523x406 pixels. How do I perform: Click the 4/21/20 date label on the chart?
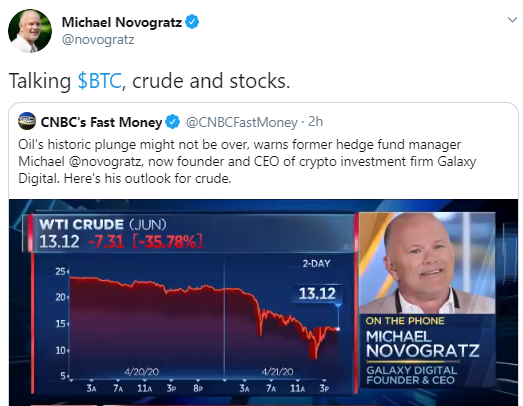pyautogui.click(x=278, y=371)
